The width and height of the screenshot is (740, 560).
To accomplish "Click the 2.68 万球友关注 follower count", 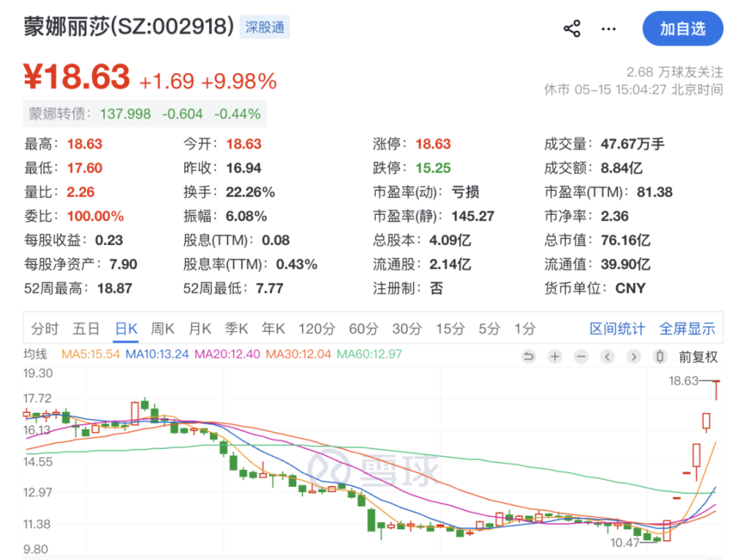I will point(674,72).
